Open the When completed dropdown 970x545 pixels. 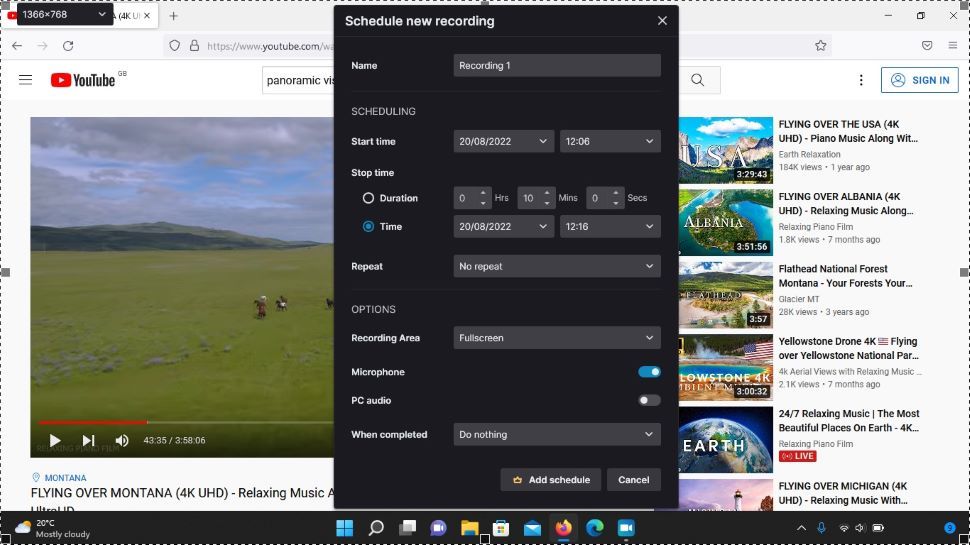(557, 434)
